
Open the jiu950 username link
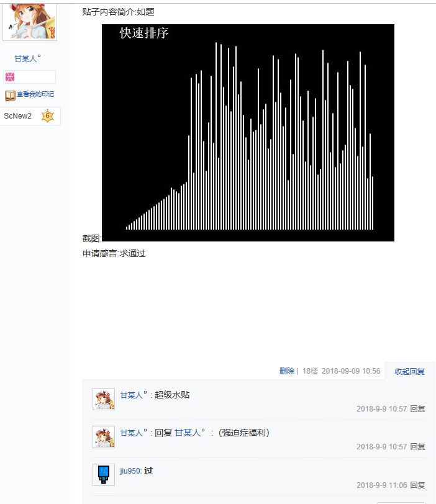click(x=130, y=471)
